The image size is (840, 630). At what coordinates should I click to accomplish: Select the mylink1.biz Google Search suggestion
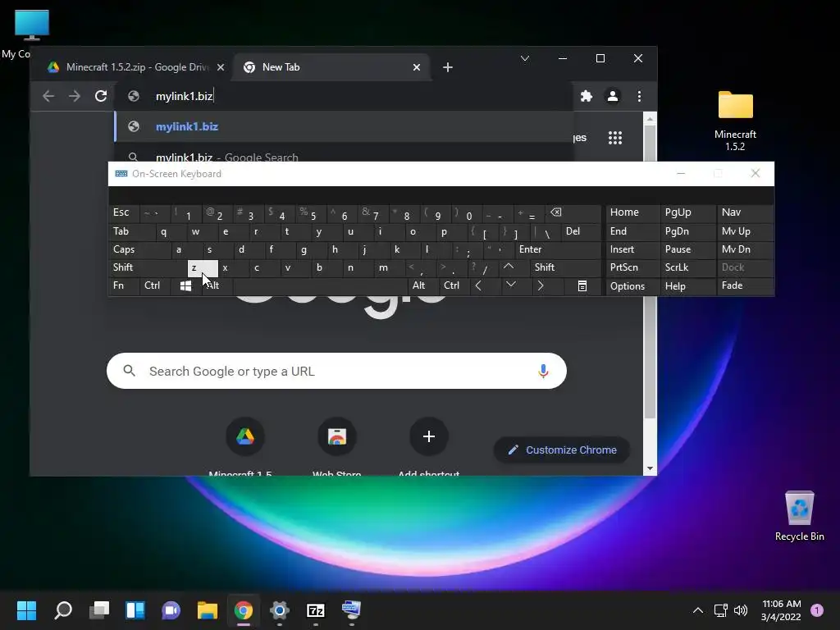point(344,157)
